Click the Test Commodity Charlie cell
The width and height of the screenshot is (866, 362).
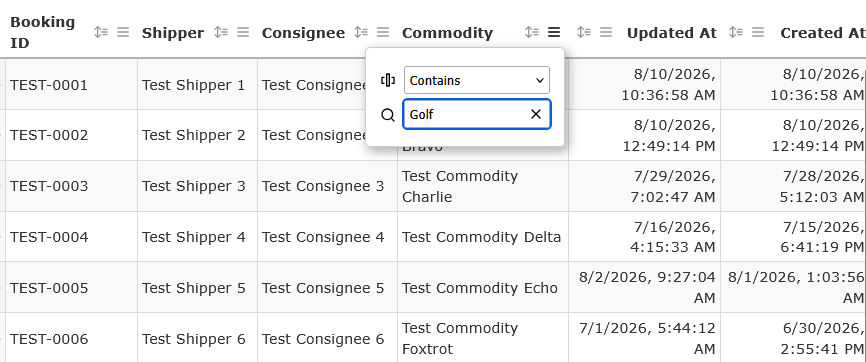[483, 186]
